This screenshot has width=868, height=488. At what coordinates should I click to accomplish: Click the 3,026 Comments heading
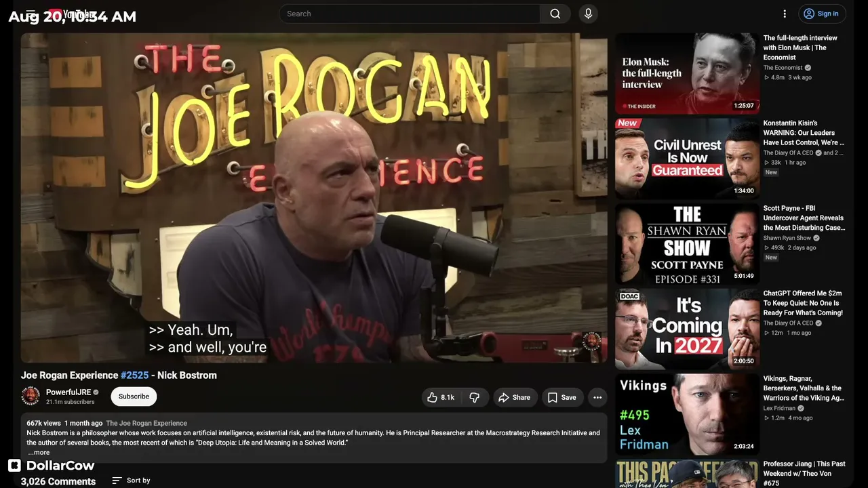[x=58, y=481]
